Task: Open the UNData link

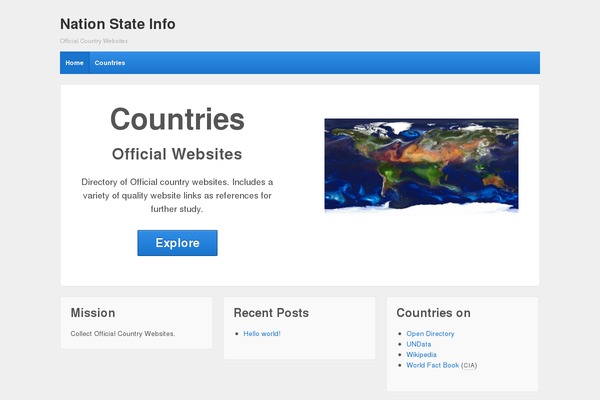Action: tap(419, 344)
